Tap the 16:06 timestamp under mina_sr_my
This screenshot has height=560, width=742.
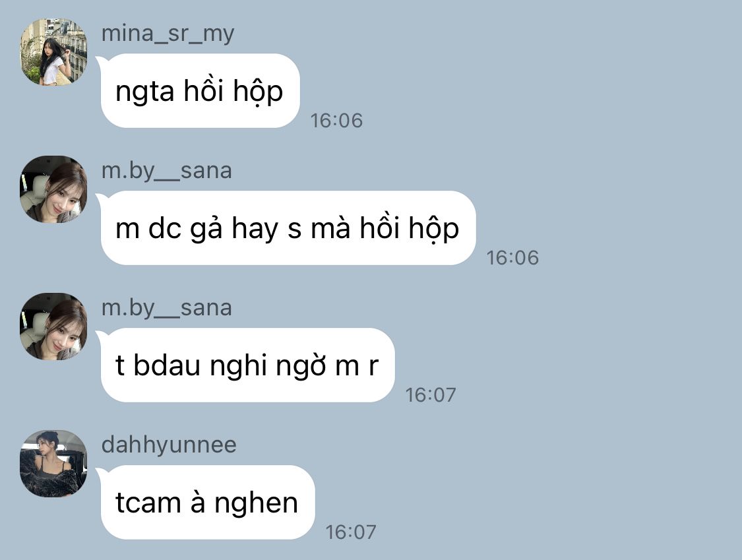(336, 121)
